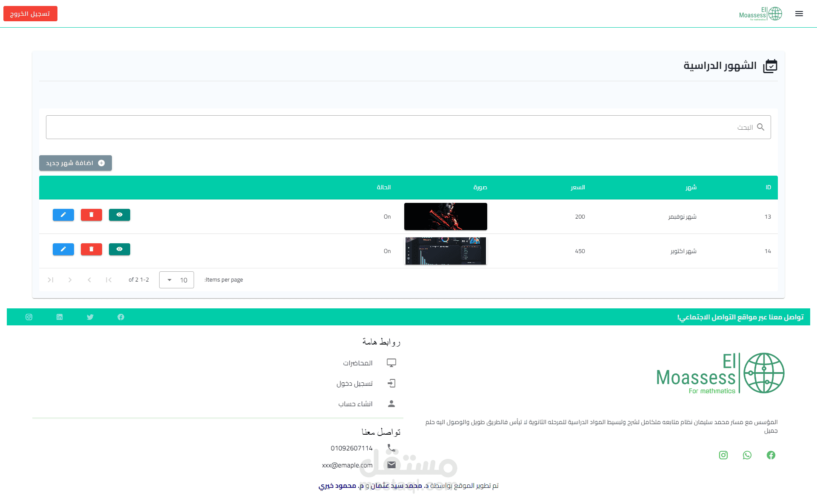Open the المحاضرات link in footer
817x504 pixels.
pyautogui.click(x=358, y=363)
